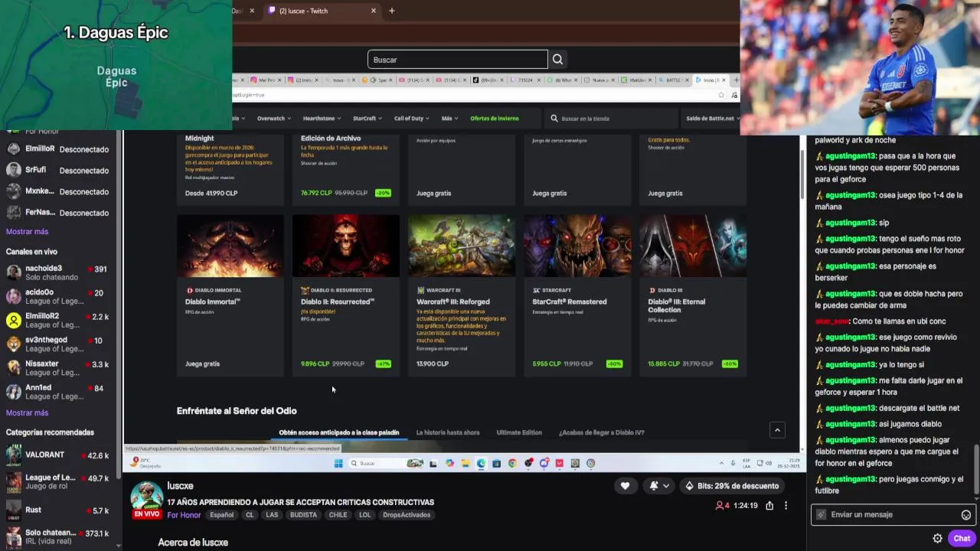Image resolution: width=980 pixels, height=551 pixels.
Task: Expand the Overwatch store menu
Action: (x=273, y=119)
